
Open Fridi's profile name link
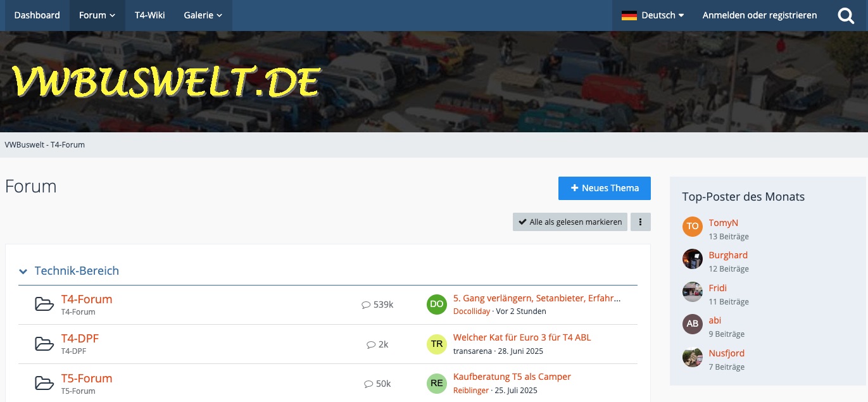pyautogui.click(x=718, y=288)
